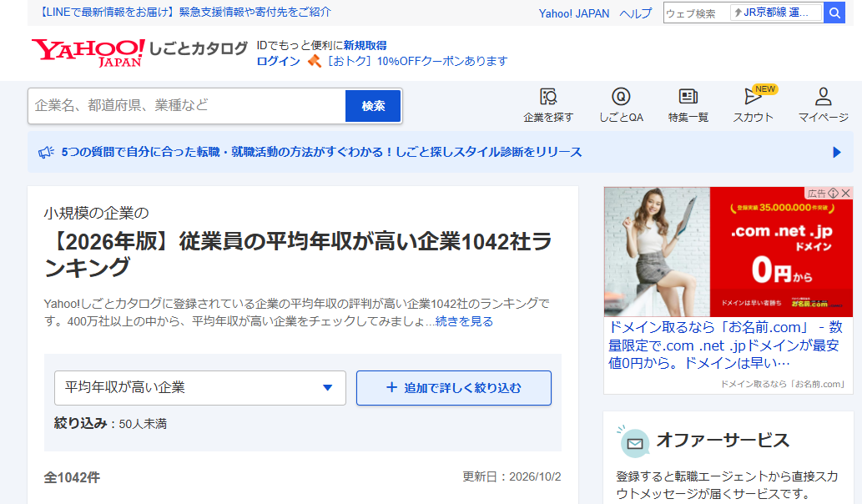Click the 絞り込み:50人未満 filter text
Viewport: 862px width, 504px height.
tap(110, 423)
